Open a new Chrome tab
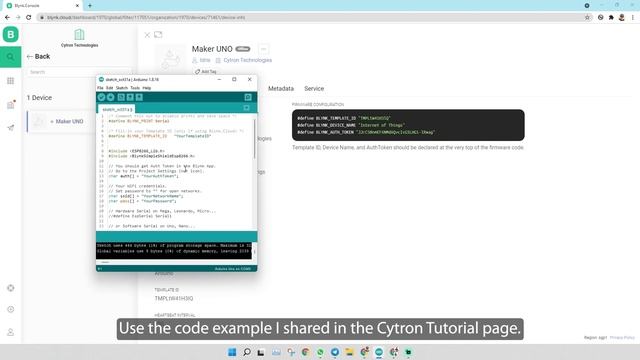This screenshot has width=640, height=360. point(90,6)
